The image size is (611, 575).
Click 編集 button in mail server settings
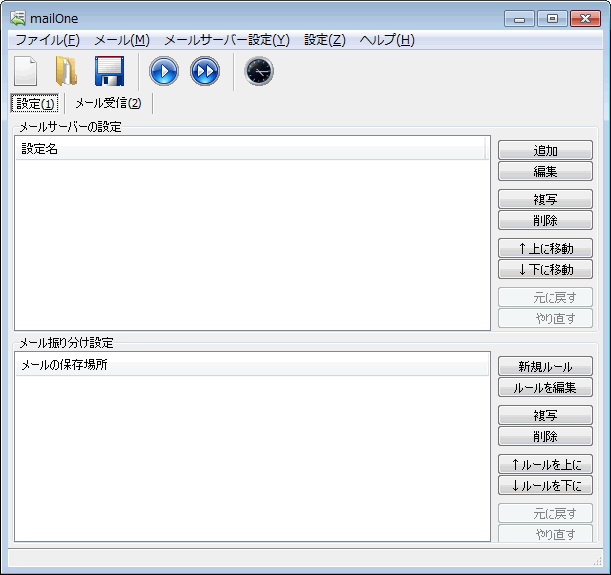tap(545, 171)
